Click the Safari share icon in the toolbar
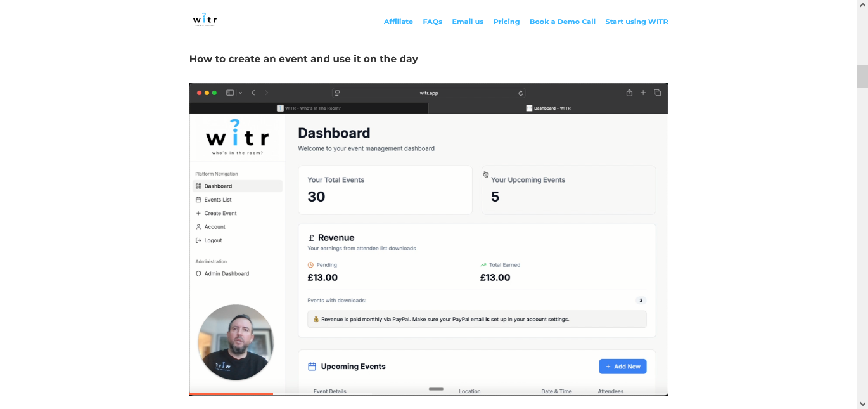This screenshot has width=868, height=409. point(629,93)
